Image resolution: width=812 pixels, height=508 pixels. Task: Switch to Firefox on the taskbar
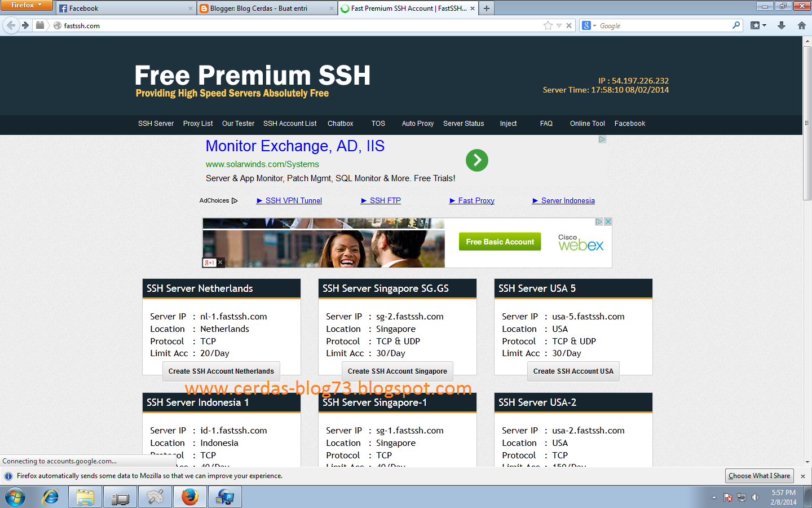point(190,497)
